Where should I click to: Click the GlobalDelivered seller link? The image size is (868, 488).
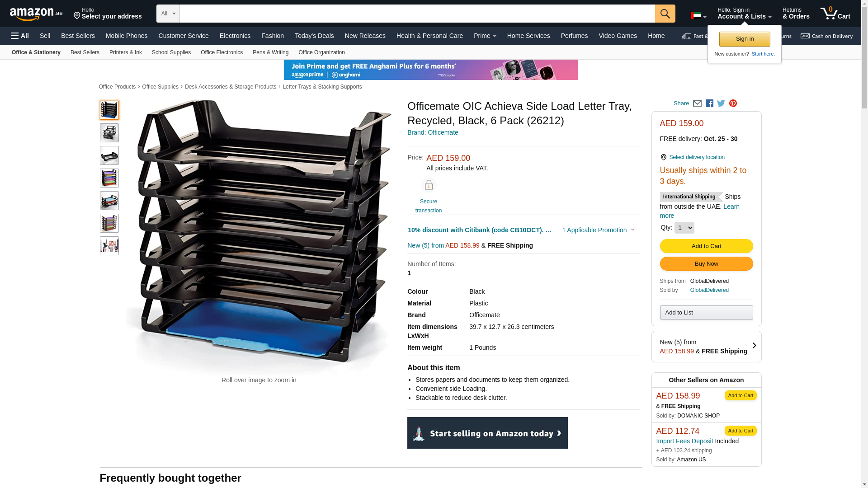(x=709, y=290)
